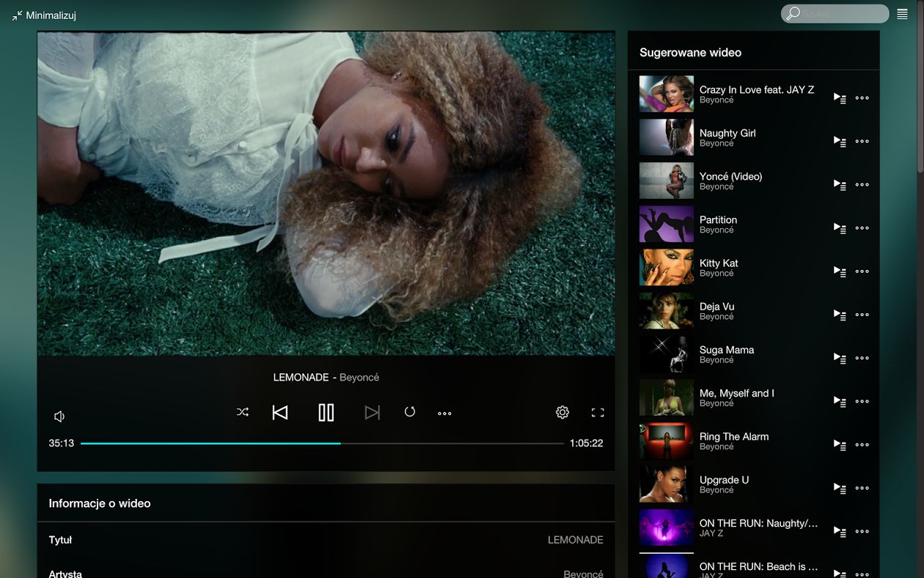The image size is (924, 578).
Task: Click the elapsed time 35:13
Action: [x=62, y=443]
